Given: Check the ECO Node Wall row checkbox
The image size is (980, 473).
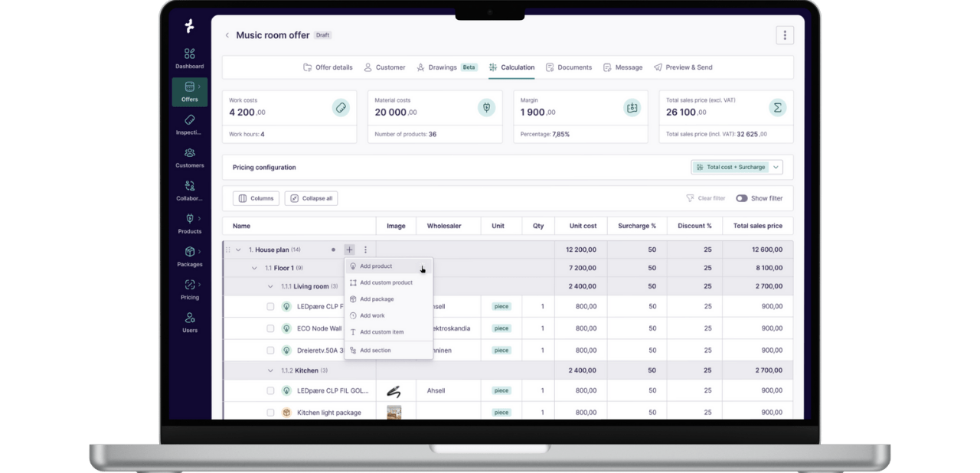Looking at the screenshot, I should point(270,328).
